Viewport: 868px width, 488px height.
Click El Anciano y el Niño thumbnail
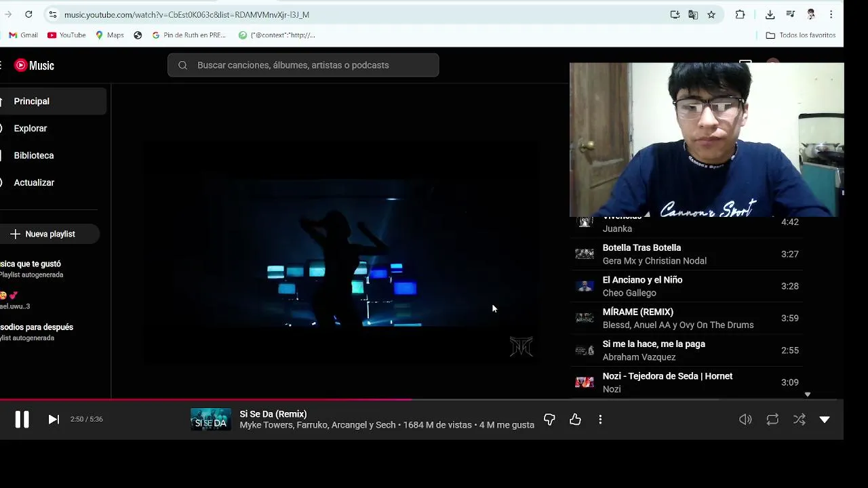coord(585,286)
